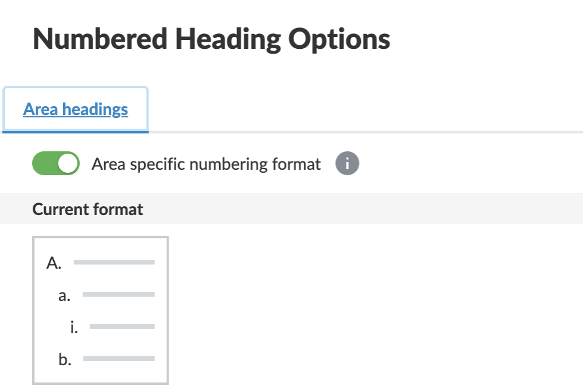Screen dimensions: 583x392
Task: Click the placeholder line next to 'b.'
Action: 119,359
